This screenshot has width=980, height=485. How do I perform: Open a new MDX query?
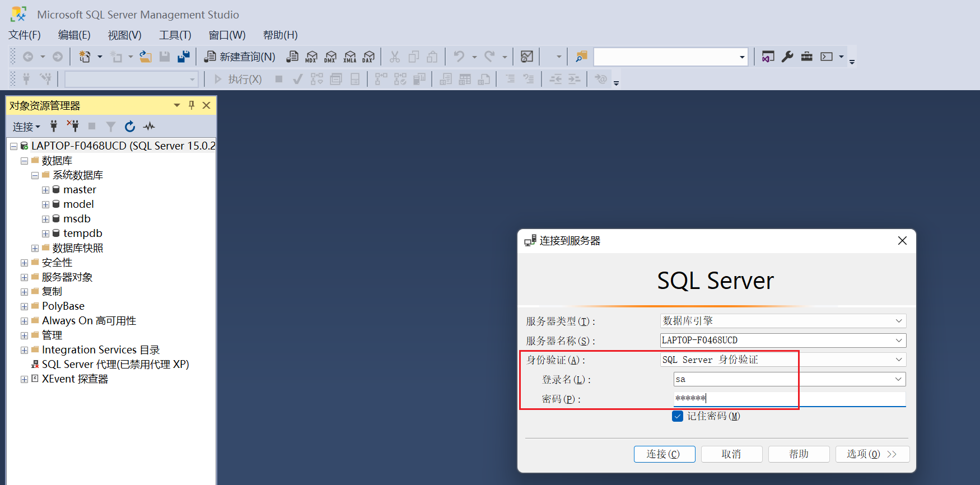pos(311,57)
